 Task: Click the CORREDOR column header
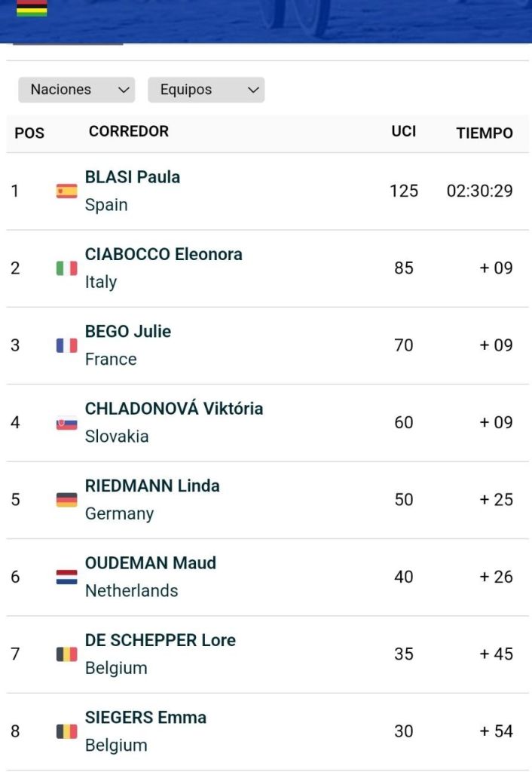129,131
